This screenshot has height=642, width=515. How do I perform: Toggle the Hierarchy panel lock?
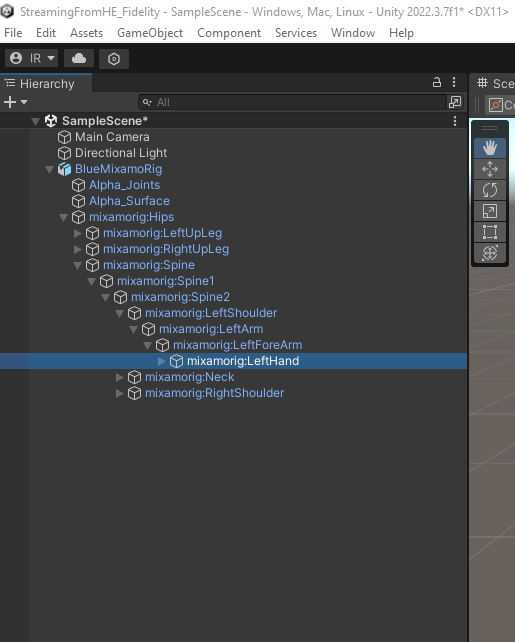(x=437, y=83)
